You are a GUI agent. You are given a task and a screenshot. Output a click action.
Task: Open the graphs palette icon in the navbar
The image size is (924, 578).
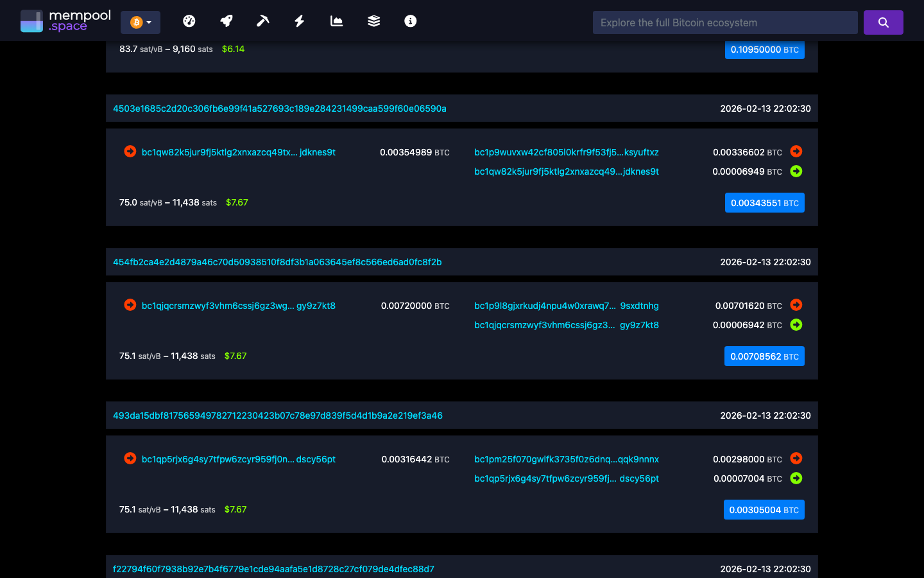pyautogui.click(x=189, y=21)
